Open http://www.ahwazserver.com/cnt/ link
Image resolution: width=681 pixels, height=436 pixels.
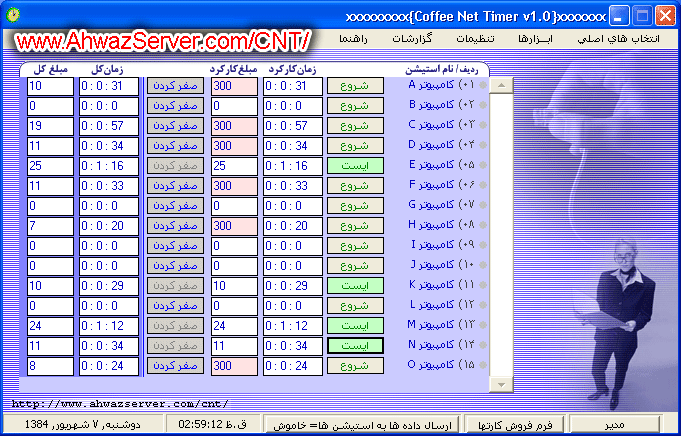(x=120, y=404)
